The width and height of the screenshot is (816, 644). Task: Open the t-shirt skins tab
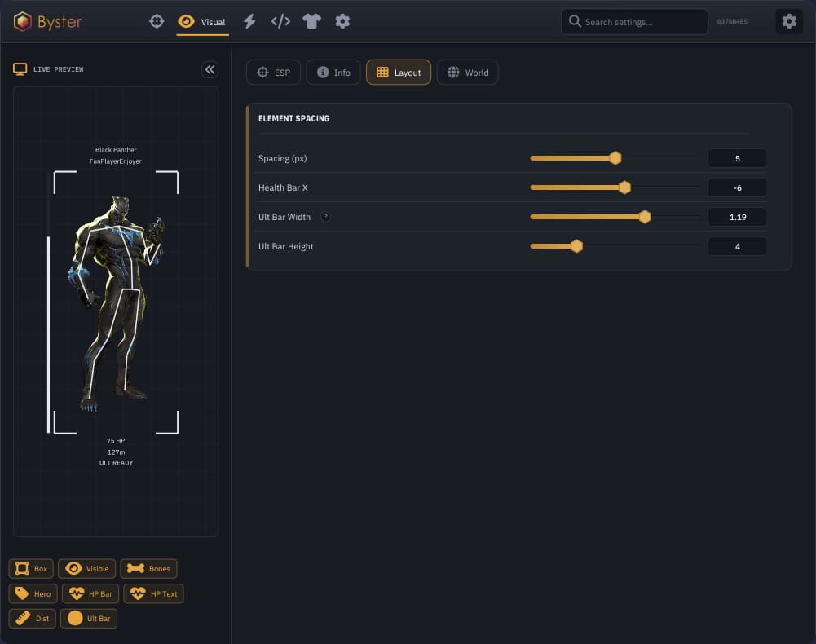[311, 21]
